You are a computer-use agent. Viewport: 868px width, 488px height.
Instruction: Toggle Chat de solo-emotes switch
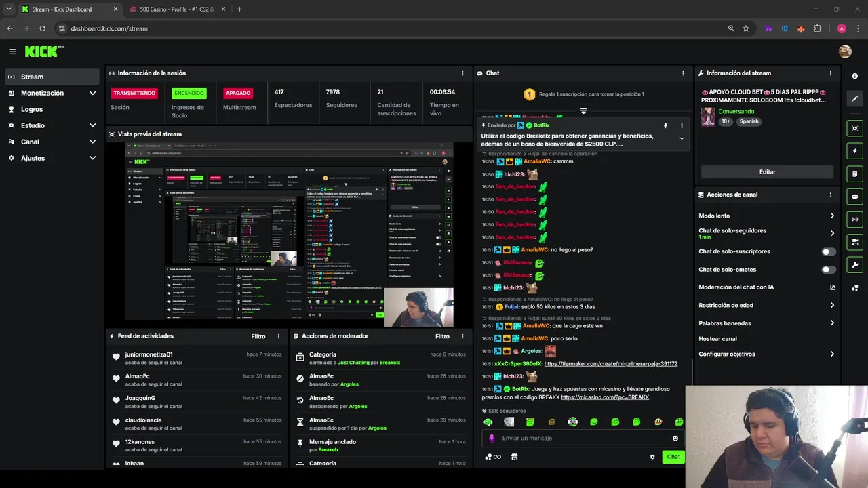829,270
